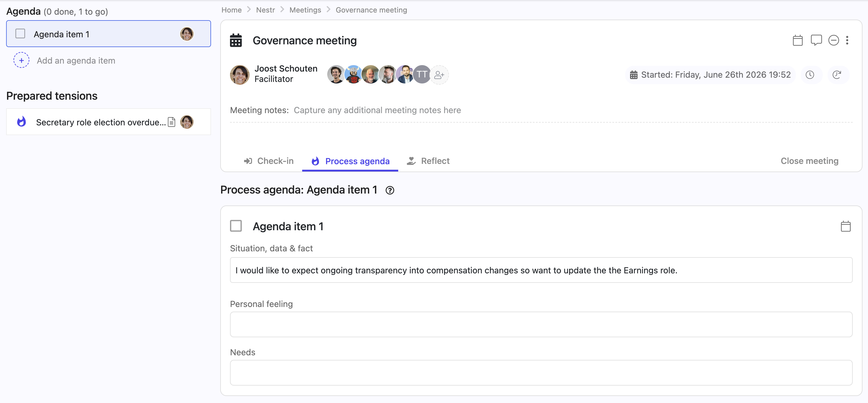This screenshot has height=403, width=868.
Task: Select the Process agenda tab
Action: (350, 161)
